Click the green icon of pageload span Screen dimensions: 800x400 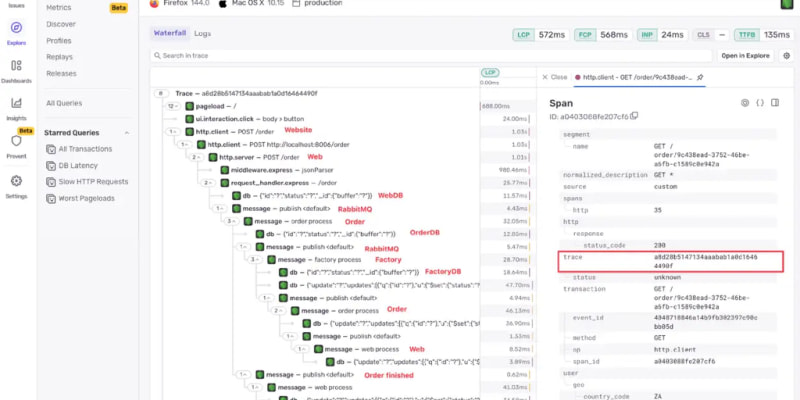coord(189,106)
